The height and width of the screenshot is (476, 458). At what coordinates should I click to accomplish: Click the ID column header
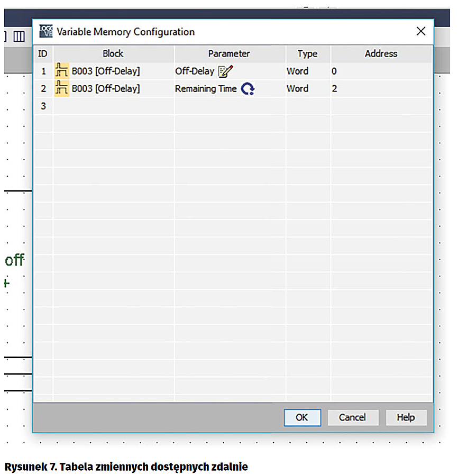pyautogui.click(x=43, y=53)
